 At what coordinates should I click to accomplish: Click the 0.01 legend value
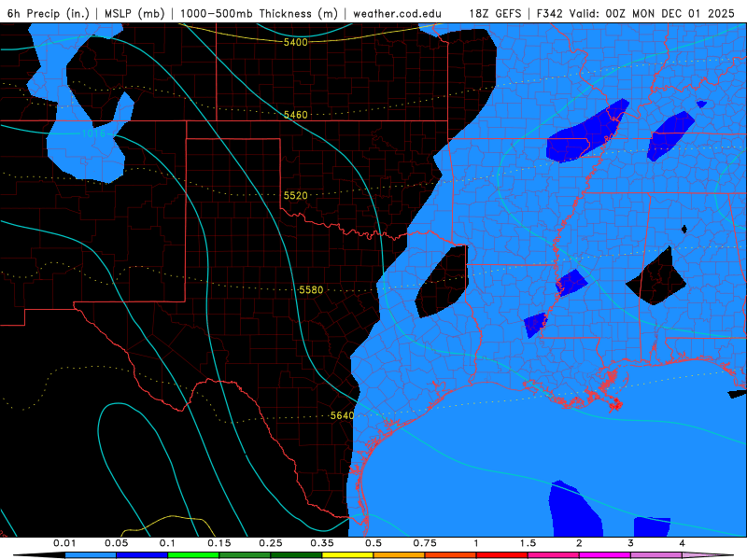tap(64, 543)
